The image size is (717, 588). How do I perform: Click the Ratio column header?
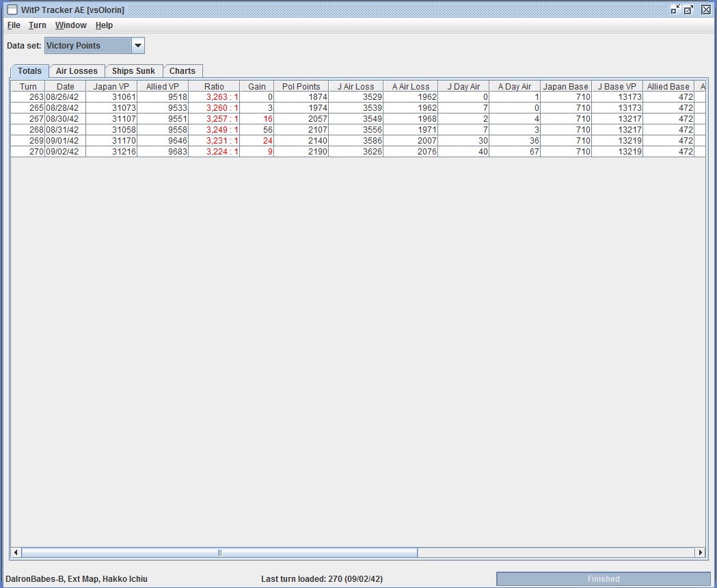pyautogui.click(x=214, y=86)
